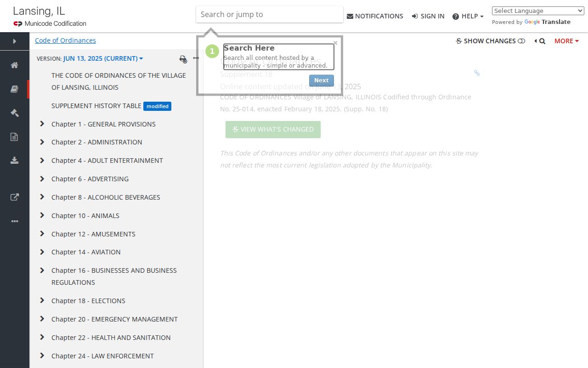Image resolution: width=588 pixels, height=368 pixels.
Task: Select Chapter 4 - Adult Entertainment
Action: [x=107, y=161]
